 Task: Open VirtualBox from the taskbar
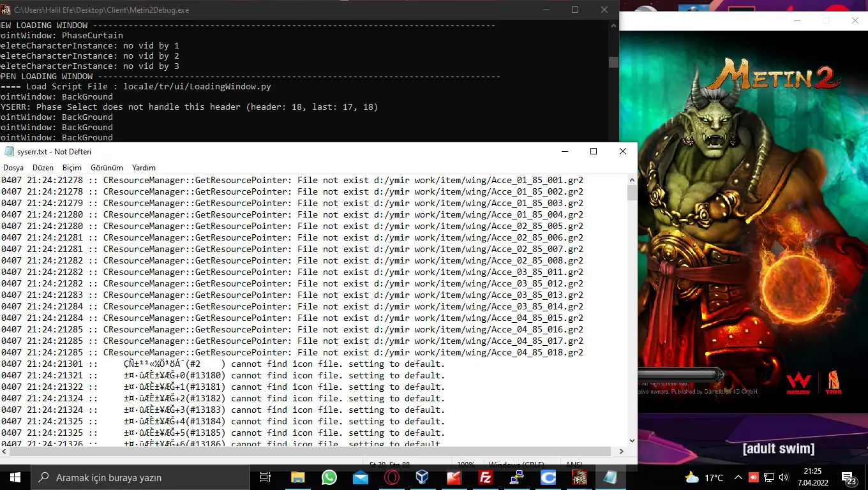[x=423, y=477]
